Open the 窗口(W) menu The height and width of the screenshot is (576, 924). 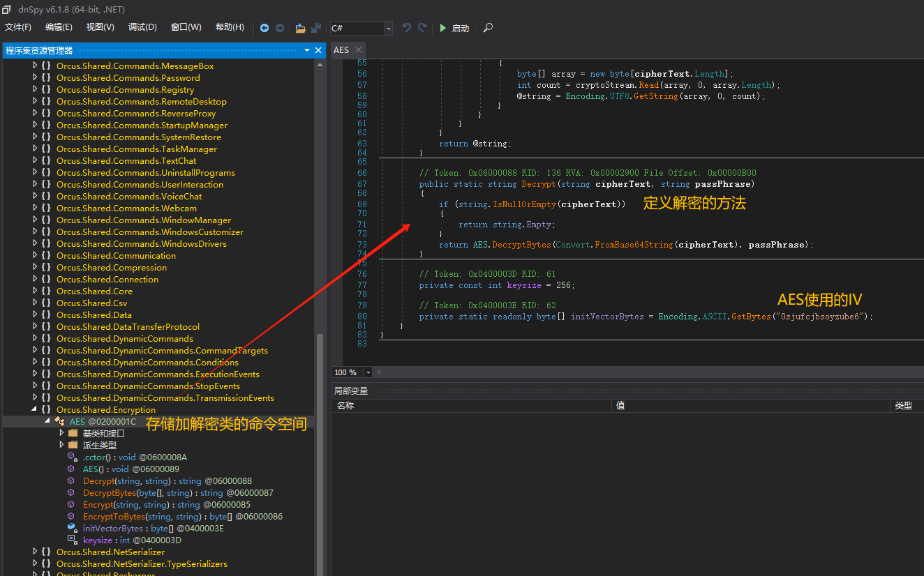pyautogui.click(x=186, y=27)
